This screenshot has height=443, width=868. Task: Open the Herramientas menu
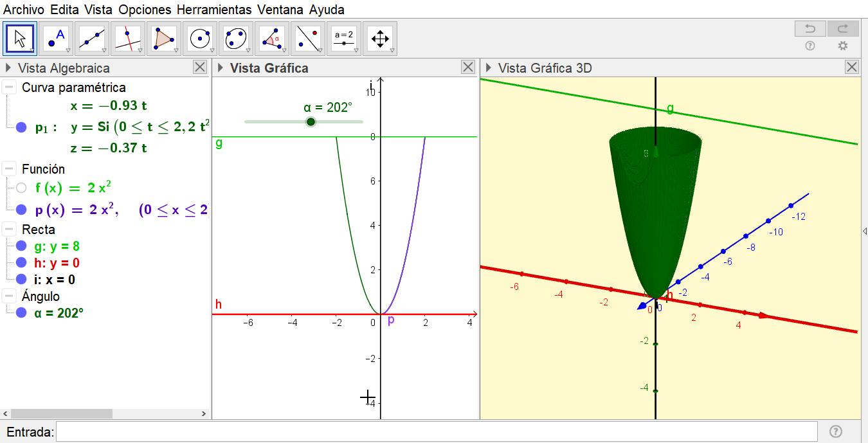pos(214,10)
